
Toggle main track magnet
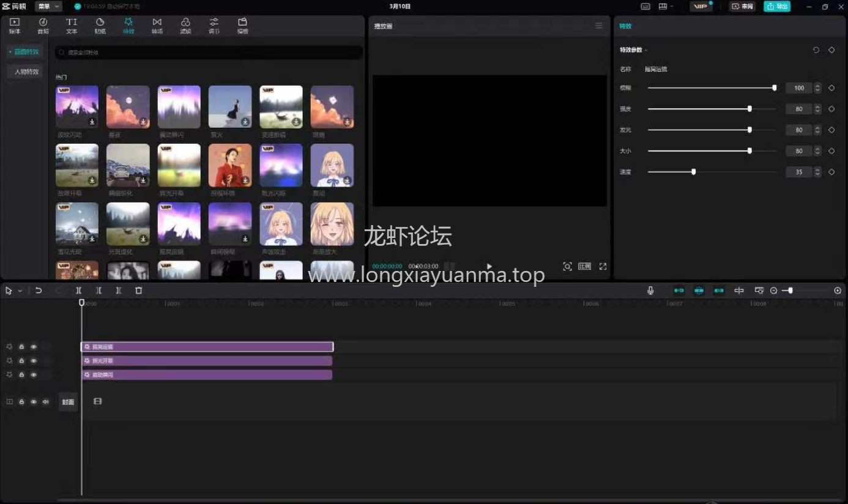coord(679,291)
